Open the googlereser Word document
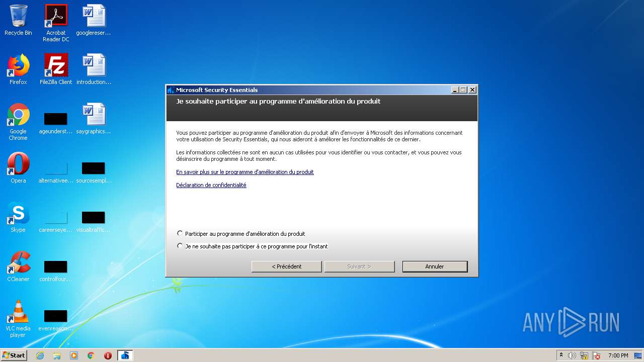This screenshot has width=644, height=362. click(94, 20)
